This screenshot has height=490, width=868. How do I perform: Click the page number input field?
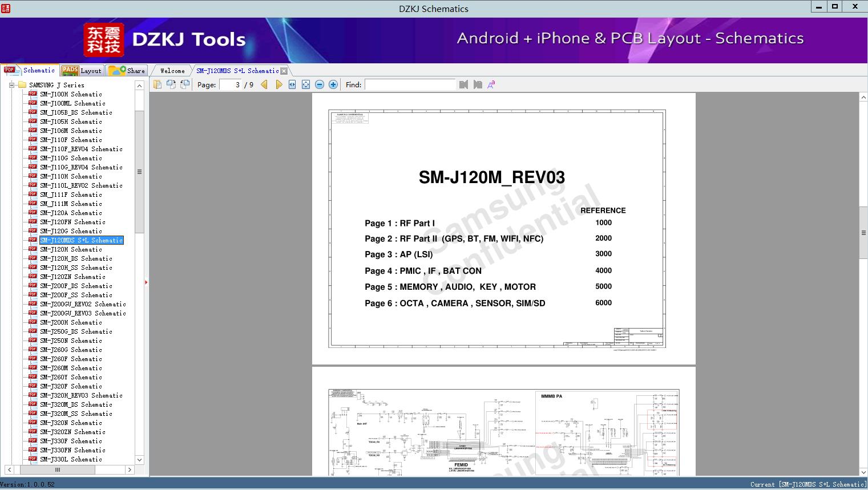tap(231, 84)
